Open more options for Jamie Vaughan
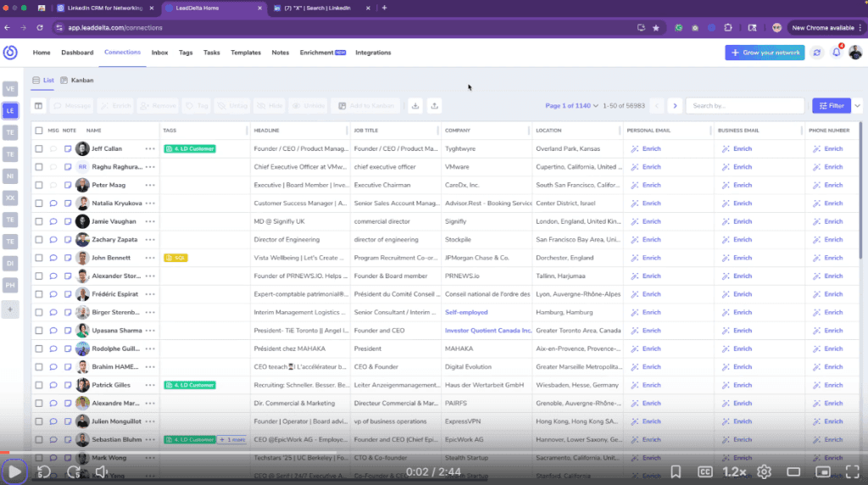Image resolution: width=868 pixels, height=485 pixels. tap(150, 221)
